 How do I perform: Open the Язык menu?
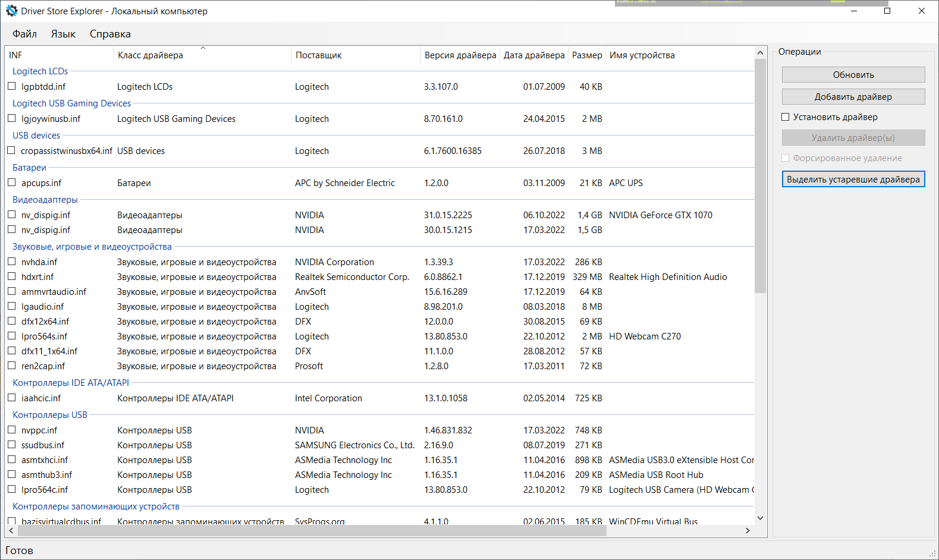(x=63, y=34)
